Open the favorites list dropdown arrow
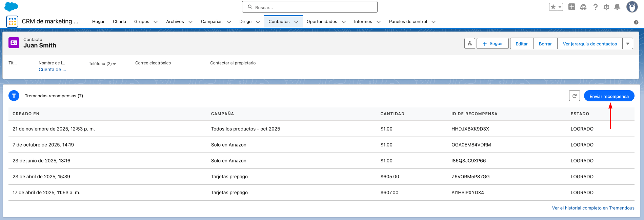 (x=560, y=7)
